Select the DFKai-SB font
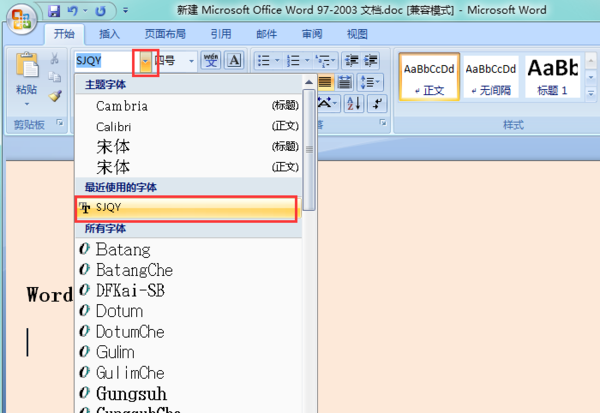 click(188, 291)
